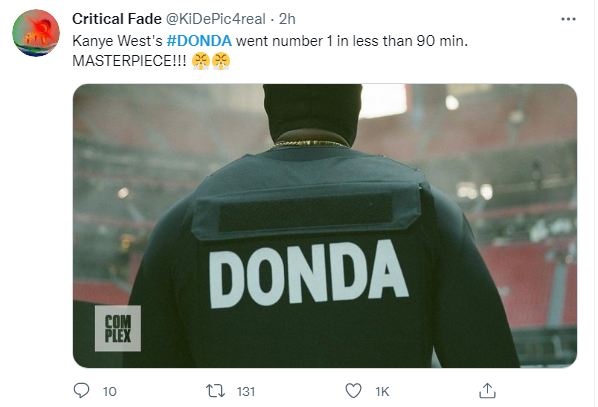
Task: Open the share tweet upload icon
Action: pos(487,391)
